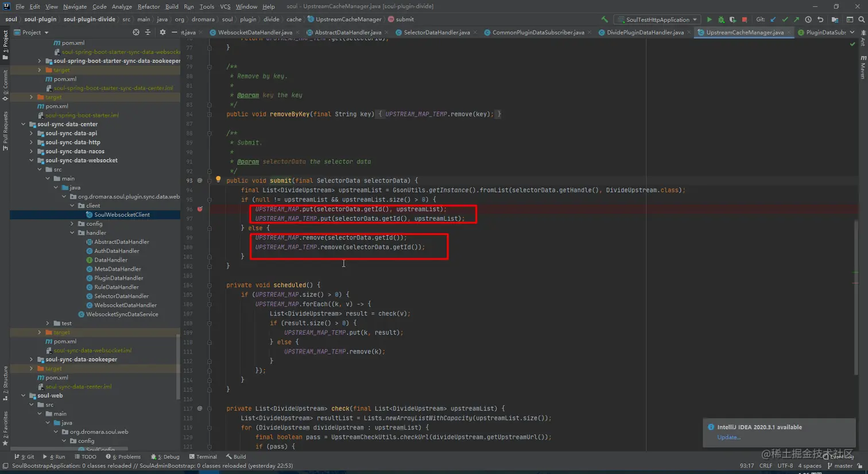Open Project panel settings gear

(162, 33)
